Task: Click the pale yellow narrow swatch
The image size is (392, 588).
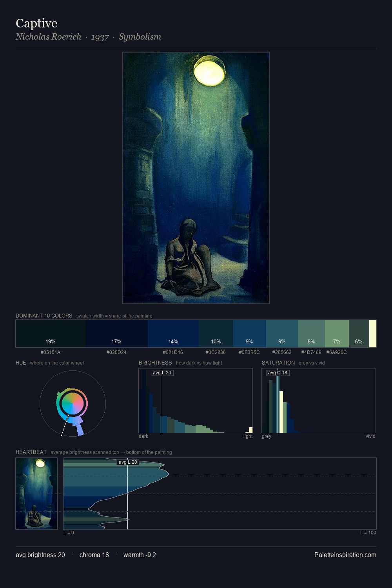Action: pos(373,334)
